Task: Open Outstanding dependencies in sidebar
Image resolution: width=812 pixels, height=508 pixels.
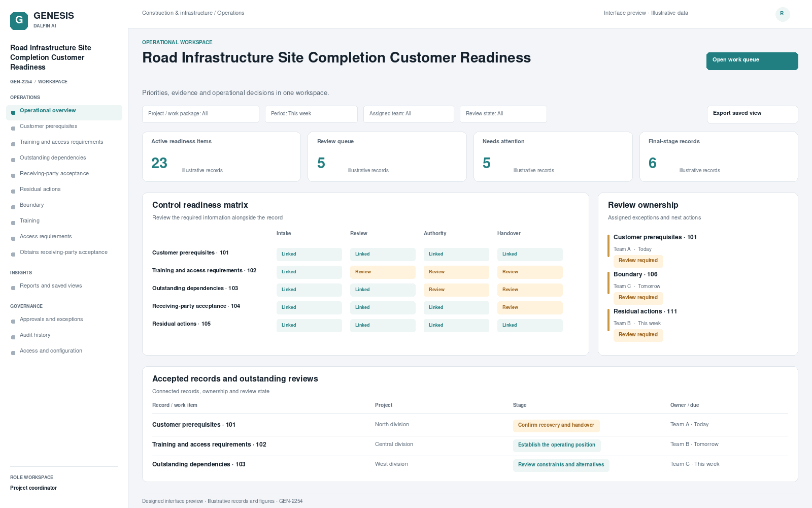Action: [x=64, y=158]
